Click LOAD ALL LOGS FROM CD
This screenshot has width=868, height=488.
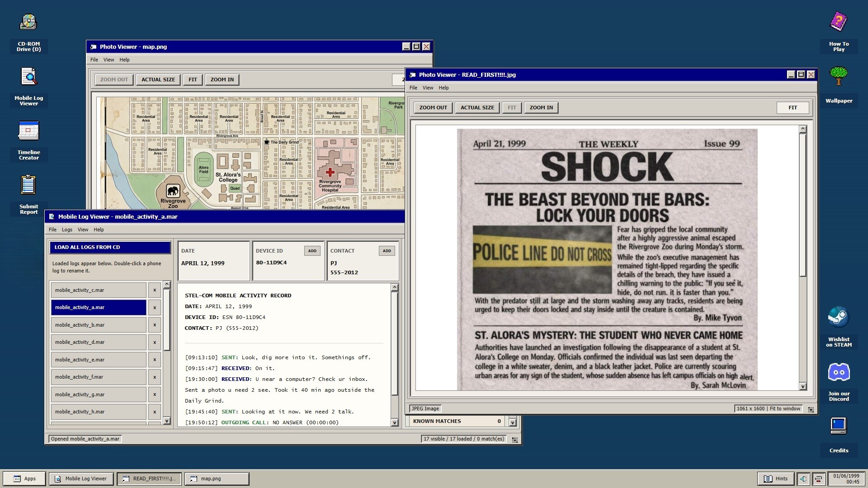coord(110,247)
